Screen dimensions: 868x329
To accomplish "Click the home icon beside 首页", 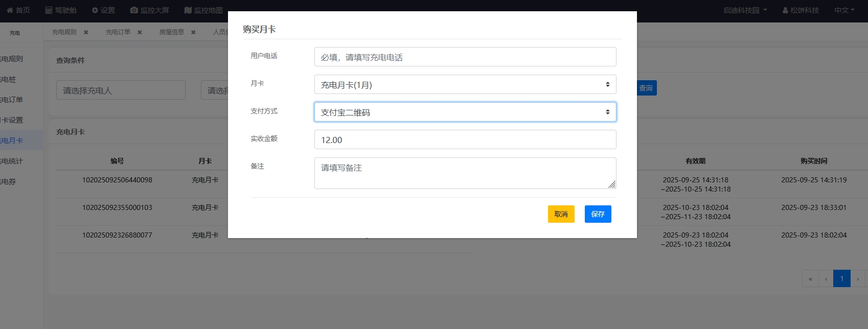I will pos(10,10).
